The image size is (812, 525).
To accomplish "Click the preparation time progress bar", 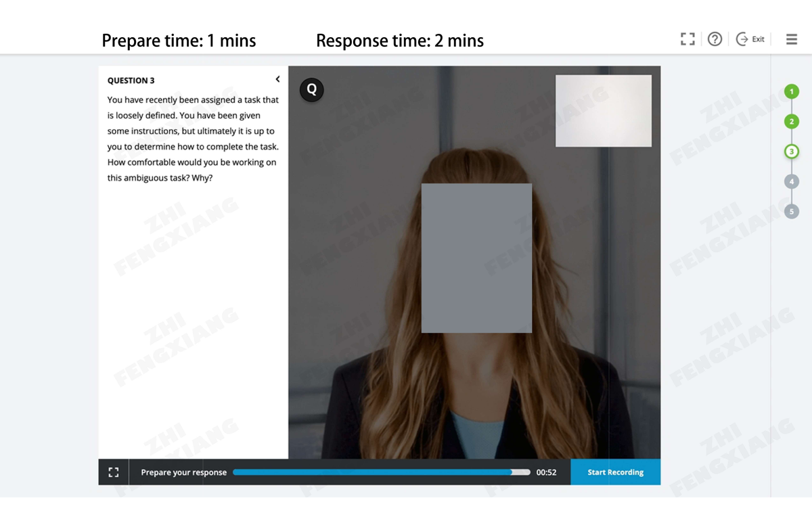I will click(x=382, y=472).
